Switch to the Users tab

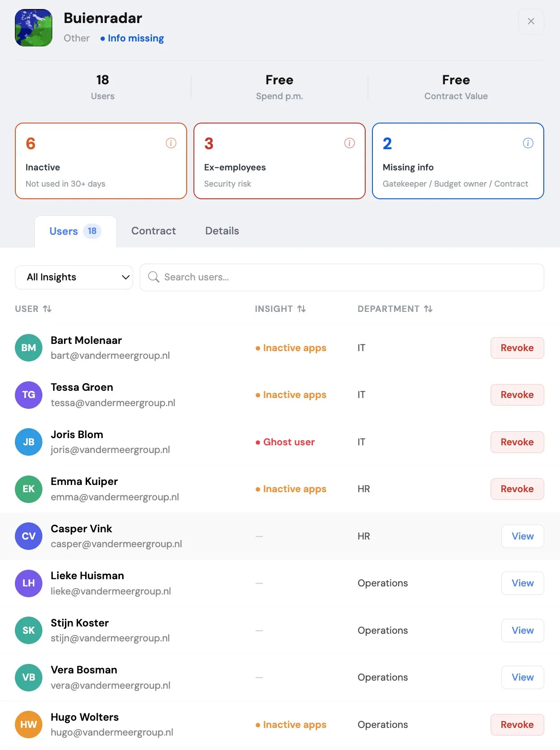point(75,231)
